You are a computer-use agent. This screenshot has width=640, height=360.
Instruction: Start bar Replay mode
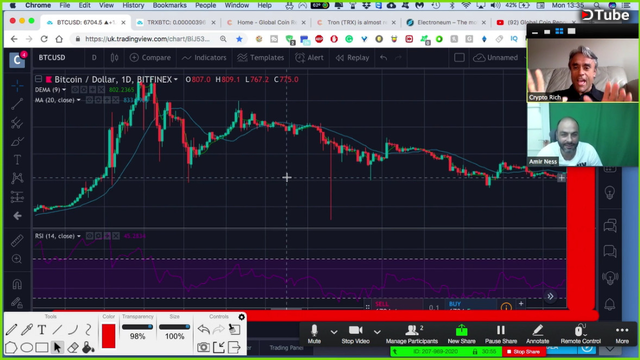click(x=352, y=58)
